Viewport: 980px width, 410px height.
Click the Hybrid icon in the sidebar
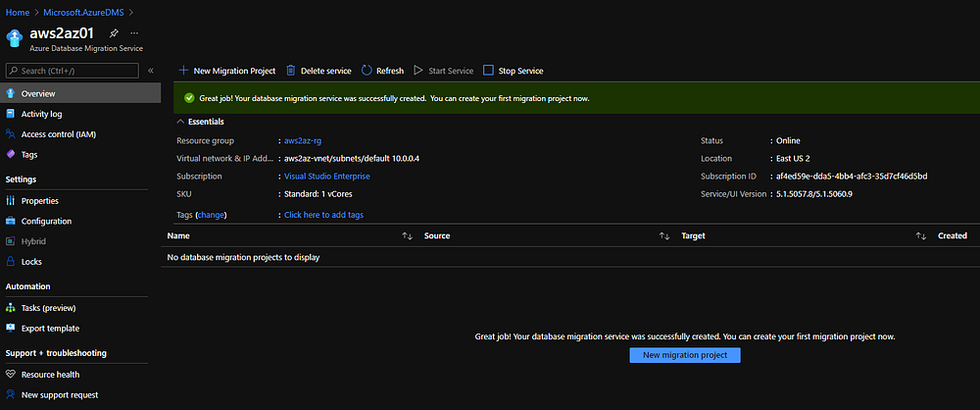[10, 241]
